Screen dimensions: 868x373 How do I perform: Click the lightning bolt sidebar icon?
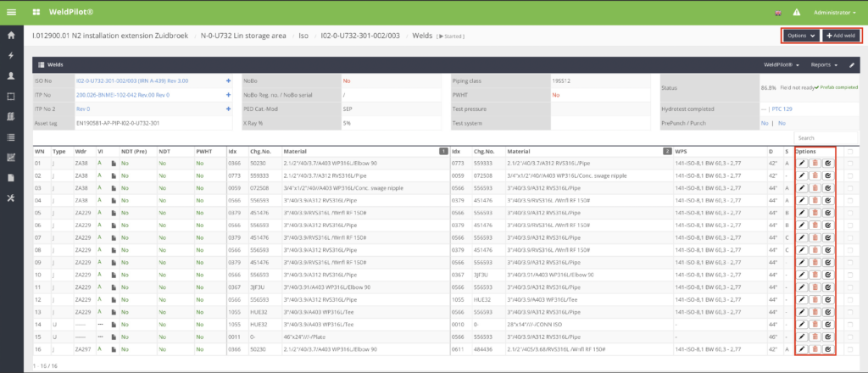10,56
